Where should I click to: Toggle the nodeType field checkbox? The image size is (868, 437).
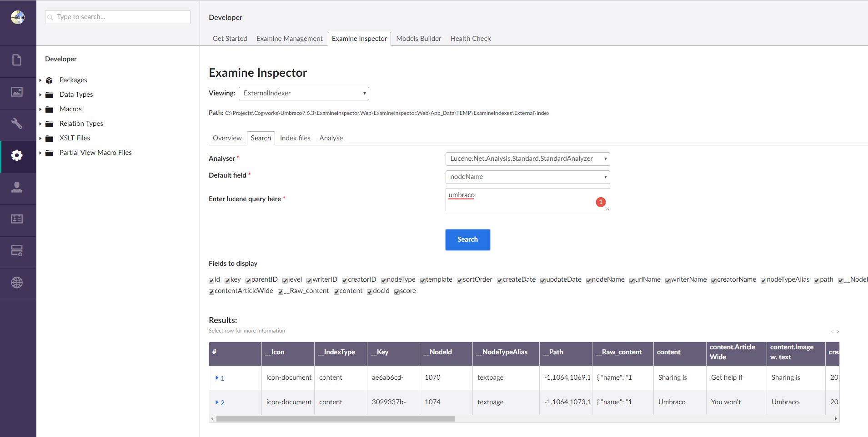click(x=384, y=280)
